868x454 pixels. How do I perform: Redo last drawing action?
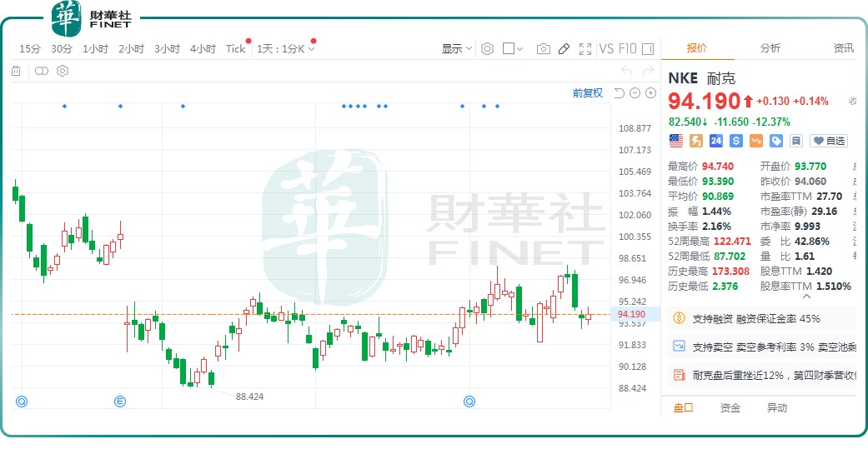click(648, 71)
